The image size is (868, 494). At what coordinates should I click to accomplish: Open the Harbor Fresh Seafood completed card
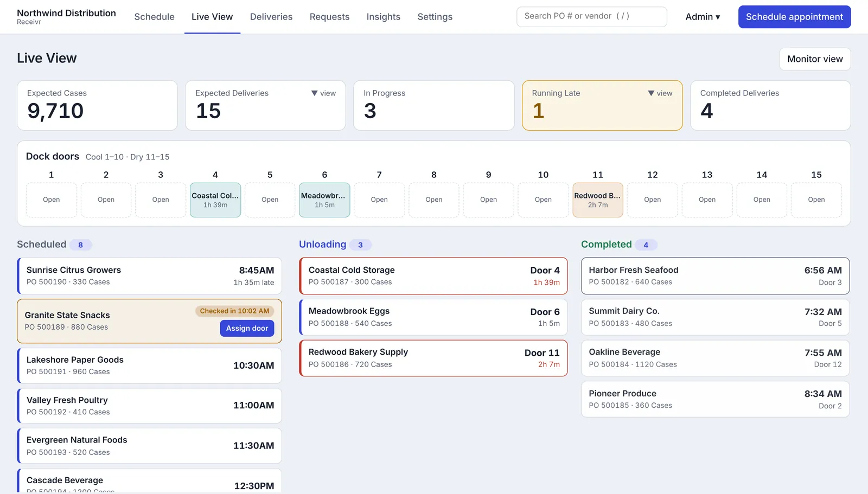(x=715, y=276)
